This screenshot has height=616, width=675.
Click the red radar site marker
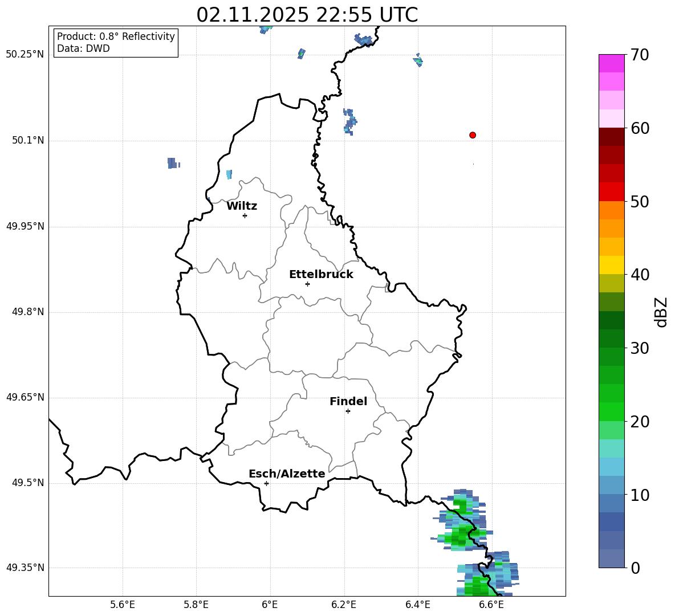click(x=472, y=135)
